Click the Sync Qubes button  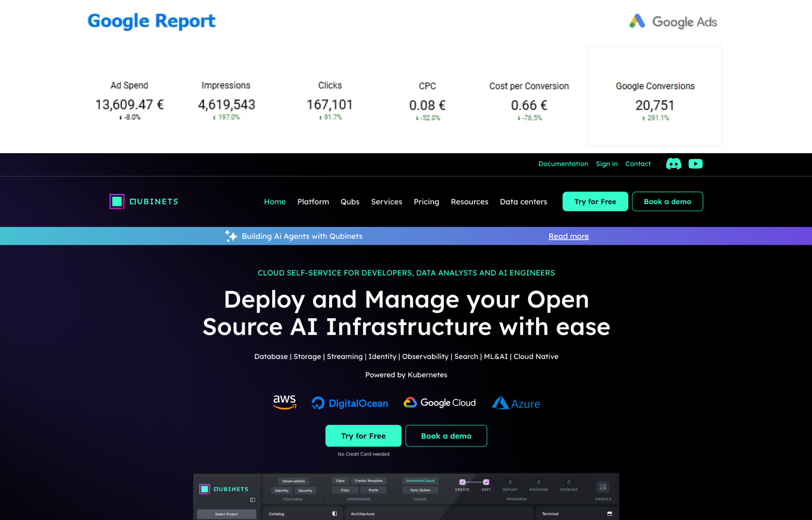[x=420, y=490]
